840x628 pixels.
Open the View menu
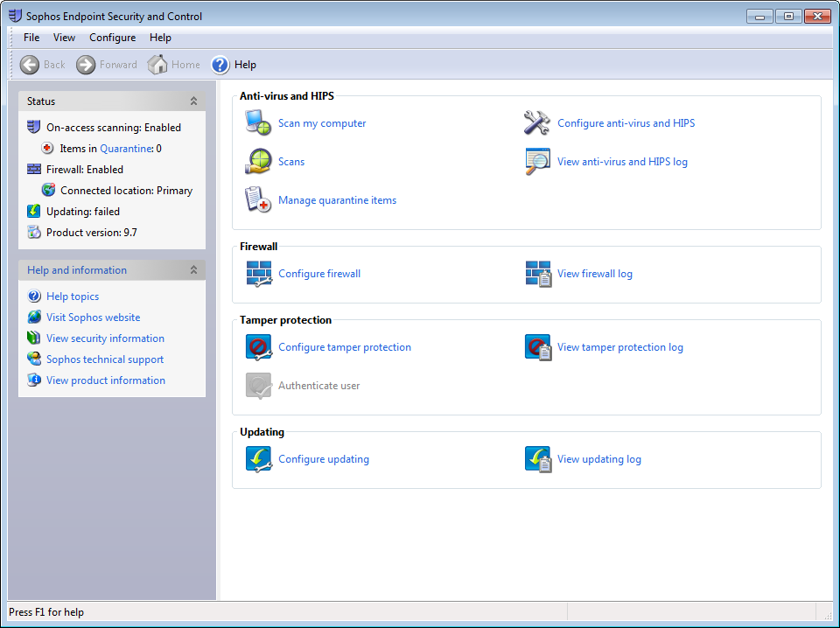tap(64, 38)
